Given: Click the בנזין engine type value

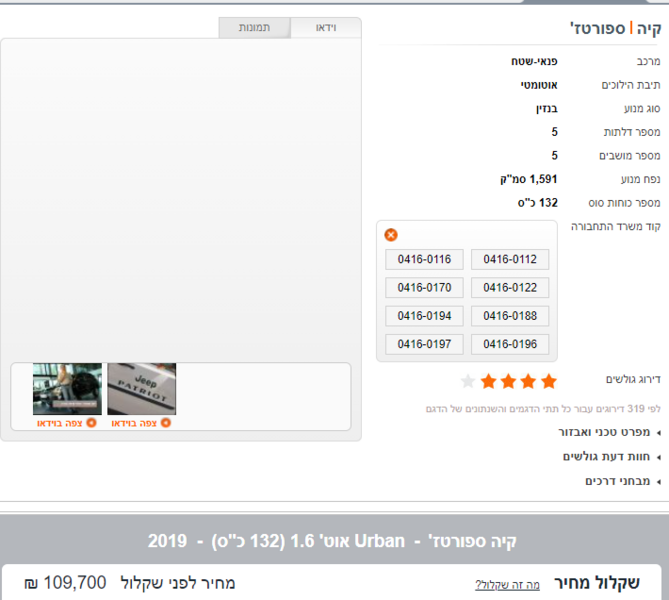Looking at the screenshot, I should point(547,109).
